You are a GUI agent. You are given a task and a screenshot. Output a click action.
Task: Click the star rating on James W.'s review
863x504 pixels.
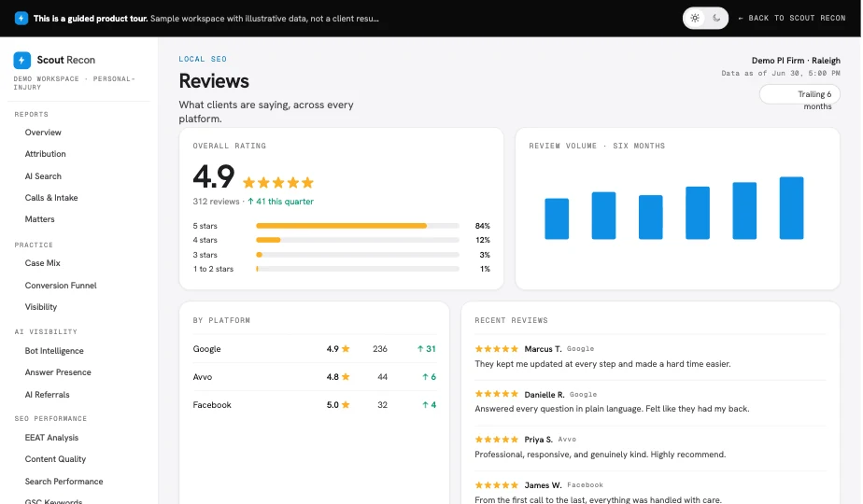pos(497,484)
